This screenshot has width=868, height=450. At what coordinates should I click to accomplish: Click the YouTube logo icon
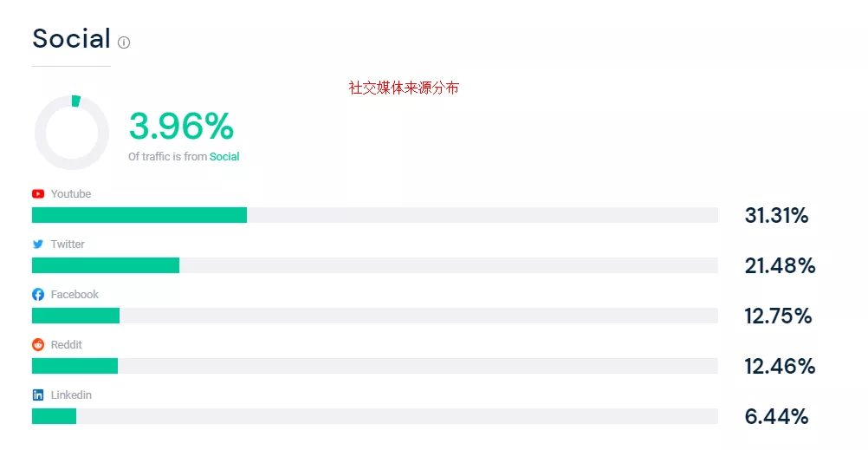(x=38, y=194)
